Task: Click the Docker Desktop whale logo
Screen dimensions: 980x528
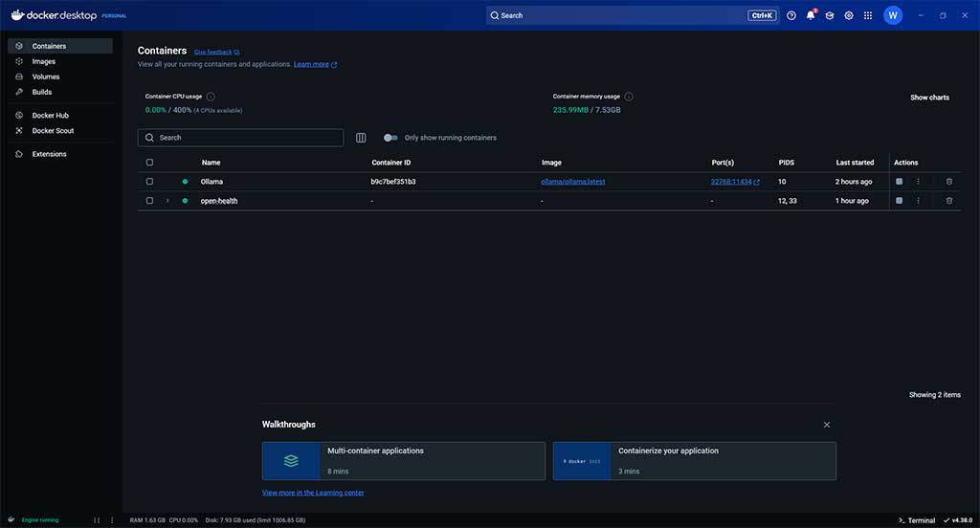Action: tap(17, 15)
